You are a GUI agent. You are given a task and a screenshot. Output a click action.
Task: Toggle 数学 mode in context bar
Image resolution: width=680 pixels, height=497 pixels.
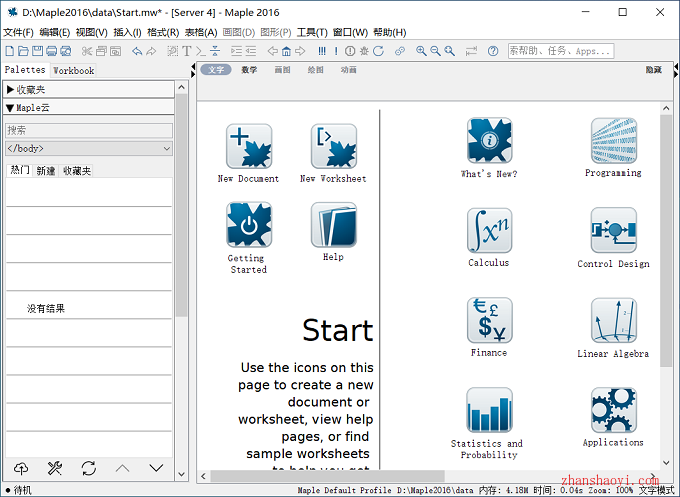tap(249, 70)
